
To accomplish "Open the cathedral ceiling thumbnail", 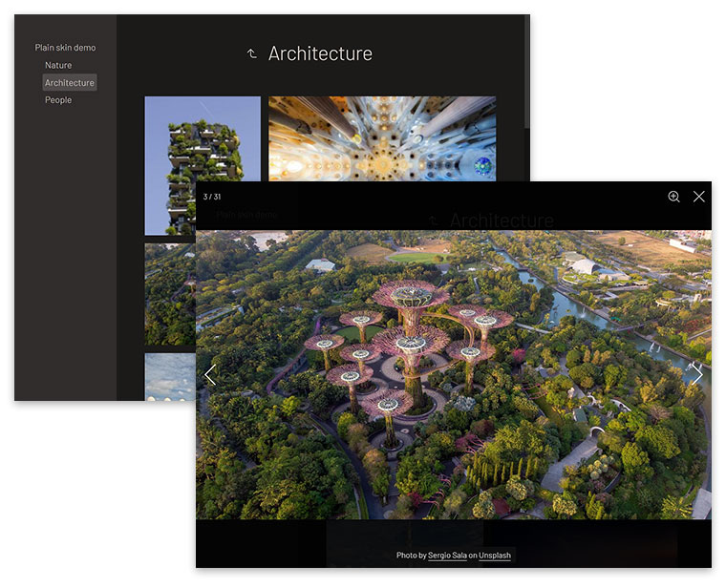I will [382, 138].
